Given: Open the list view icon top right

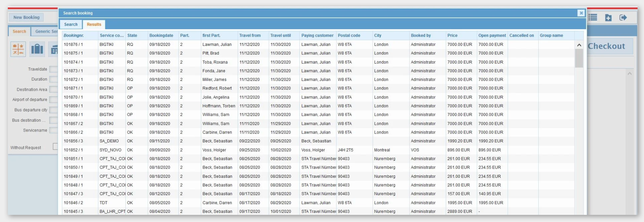Looking at the screenshot, I should click(x=593, y=17).
